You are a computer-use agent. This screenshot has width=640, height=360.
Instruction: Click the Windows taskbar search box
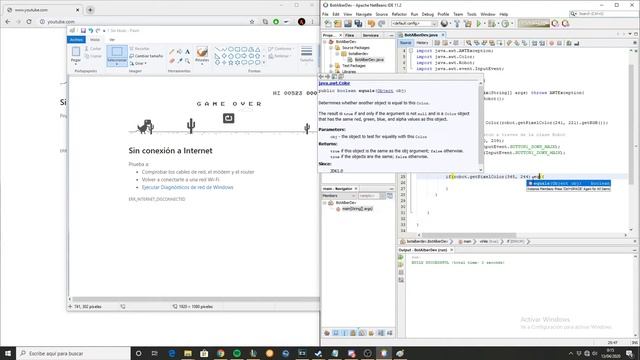pos(73,353)
